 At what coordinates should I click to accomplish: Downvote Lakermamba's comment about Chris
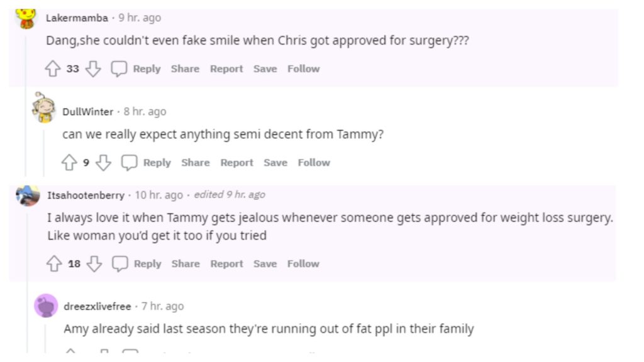[93, 69]
